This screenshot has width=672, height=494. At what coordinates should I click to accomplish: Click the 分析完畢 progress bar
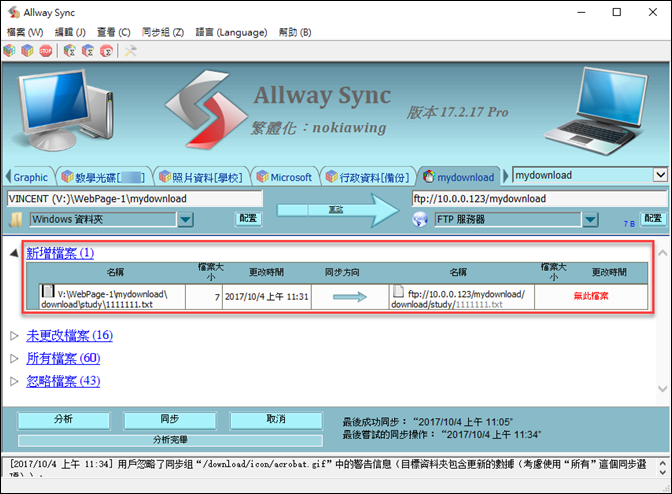pyautogui.click(x=170, y=440)
